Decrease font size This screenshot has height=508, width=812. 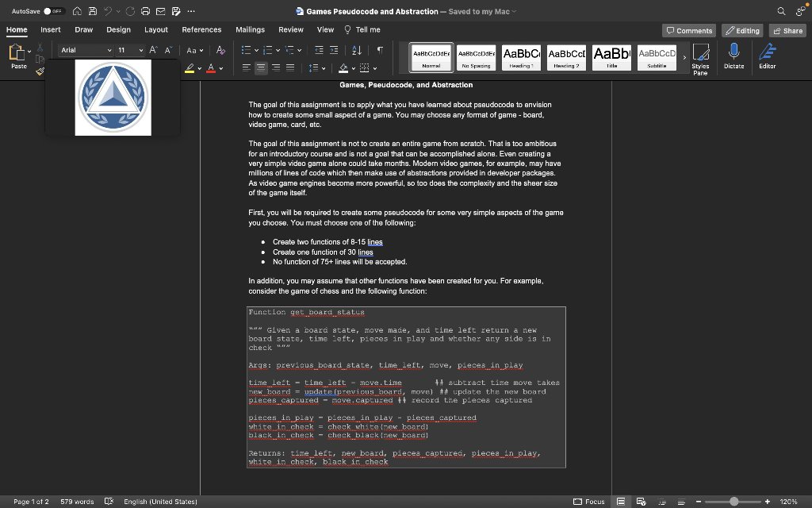[x=168, y=50]
